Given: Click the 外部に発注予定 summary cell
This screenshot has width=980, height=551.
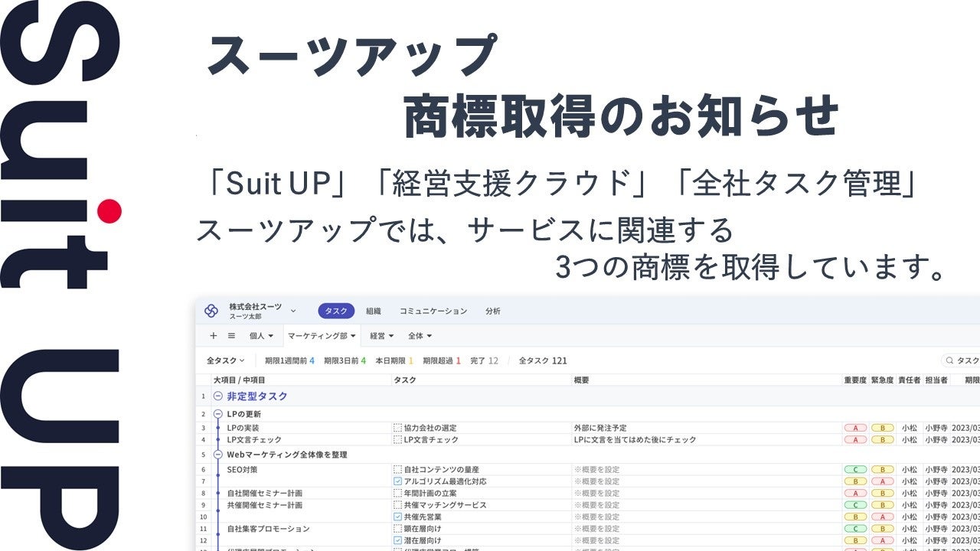Looking at the screenshot, I should (x=600, y=429).
